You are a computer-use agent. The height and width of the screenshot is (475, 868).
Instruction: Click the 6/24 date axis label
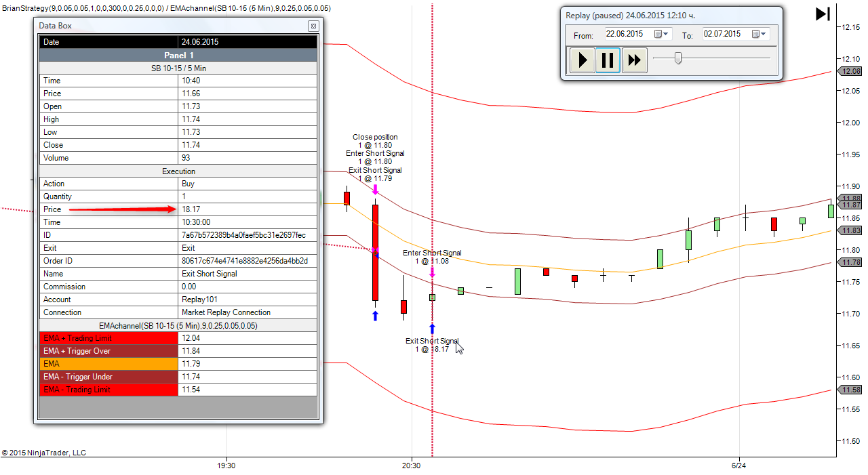click(x=738, y=466)
